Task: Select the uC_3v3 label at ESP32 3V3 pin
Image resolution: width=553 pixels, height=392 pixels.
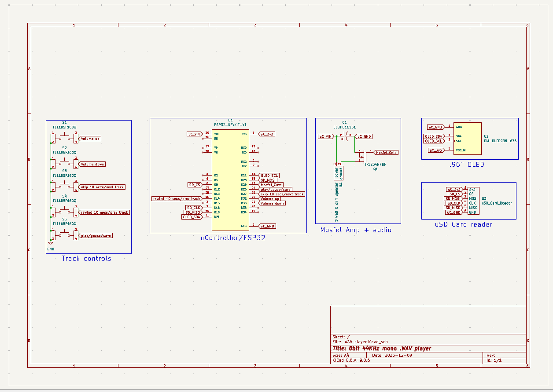Action: (x=267, y=134)
